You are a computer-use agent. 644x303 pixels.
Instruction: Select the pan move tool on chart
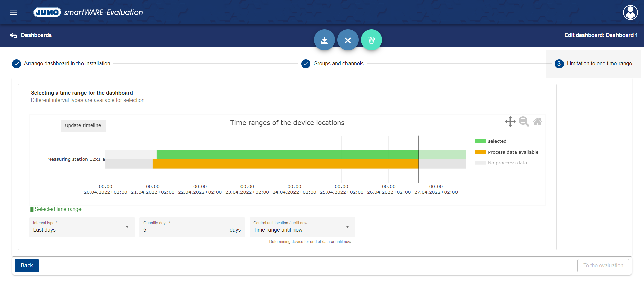510,121
